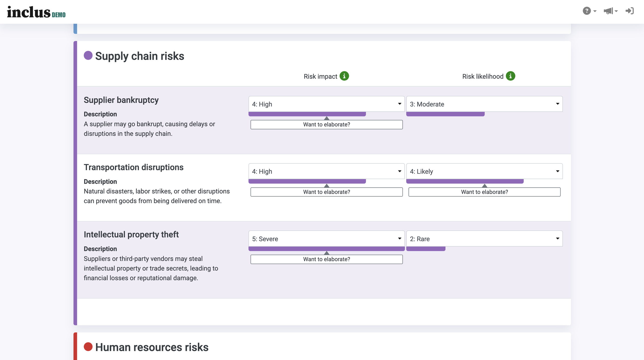Click the red Human resources risks dot
Image resolution: width=644 pixels, height=360 pixels.
point(88,347)
